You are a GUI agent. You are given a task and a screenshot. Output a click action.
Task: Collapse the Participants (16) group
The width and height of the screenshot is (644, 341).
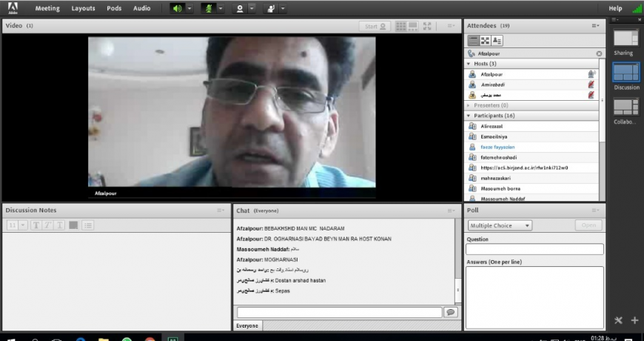point(469,116)
